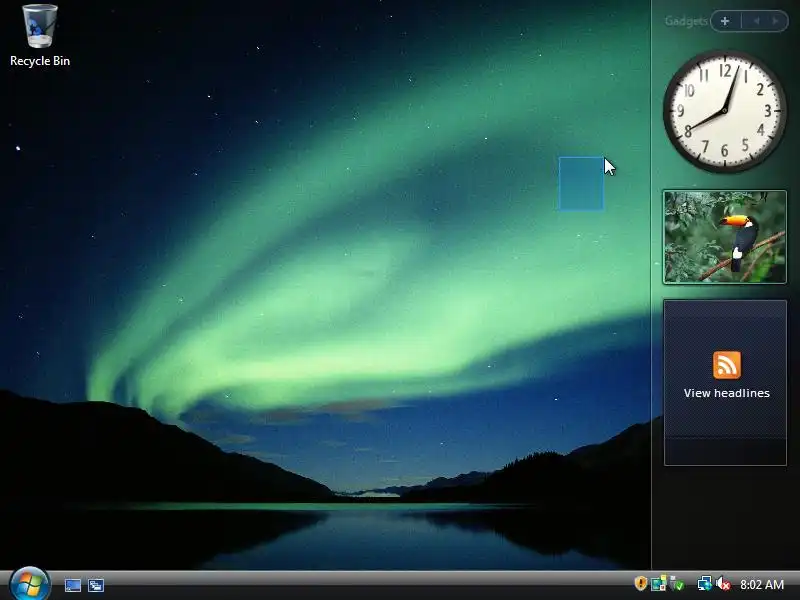Click the Recycle Bin label text
This screenshot has width=800, height=600.
tap(40, 61)
